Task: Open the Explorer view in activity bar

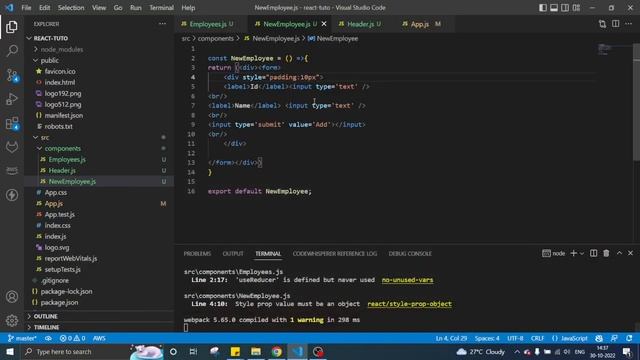Action: click(x=12, y=27)
